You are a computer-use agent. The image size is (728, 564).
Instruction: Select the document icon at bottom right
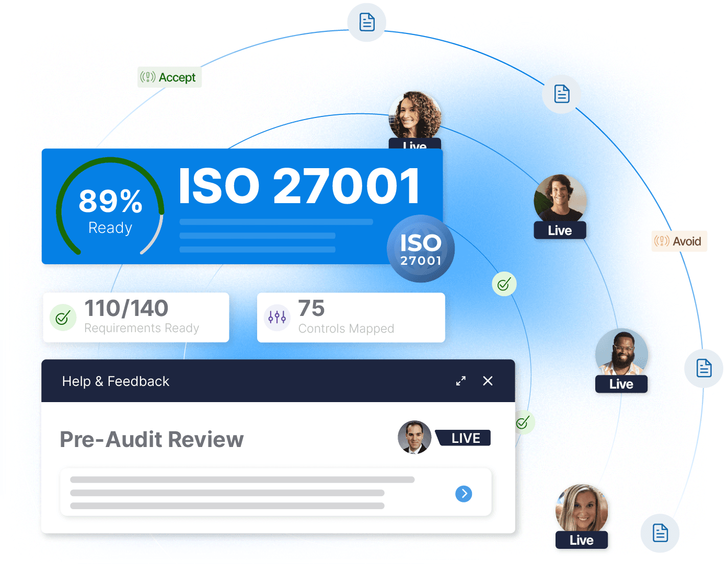click(660, 533)
